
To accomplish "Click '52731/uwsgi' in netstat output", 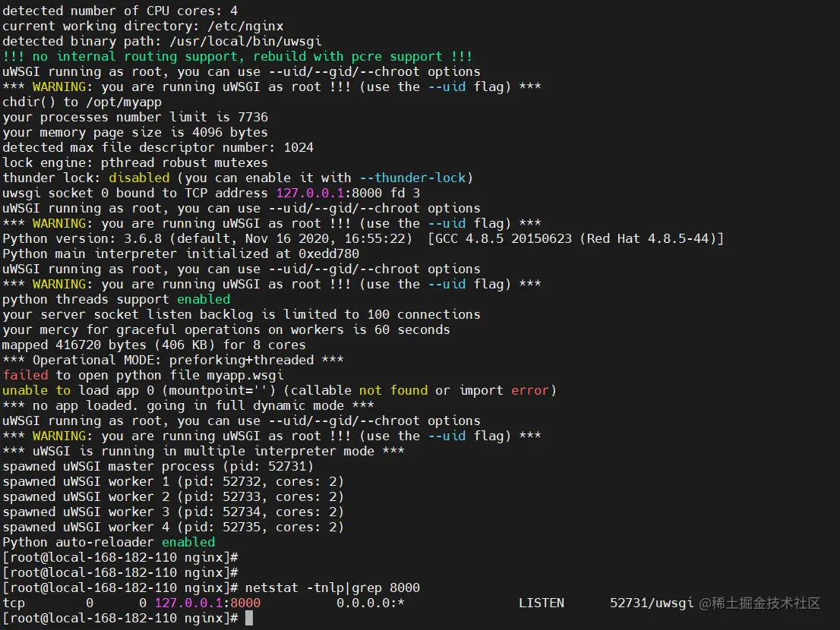I will click(652, 603).
